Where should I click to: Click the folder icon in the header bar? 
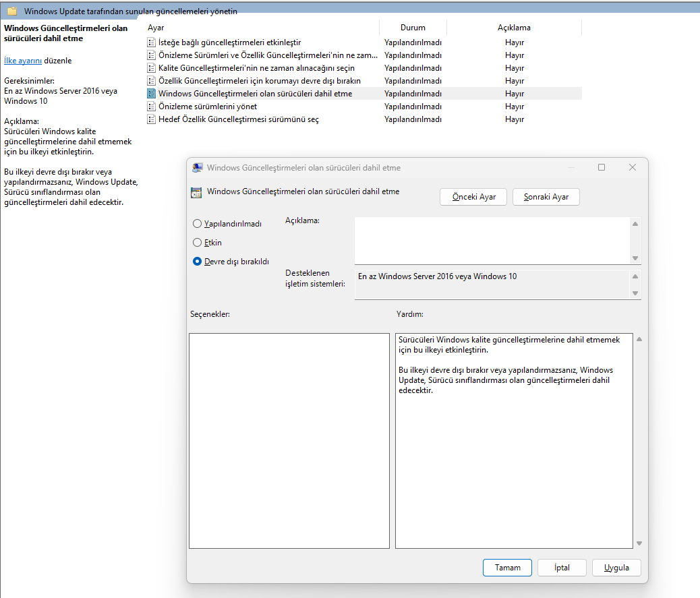(12, 11)
